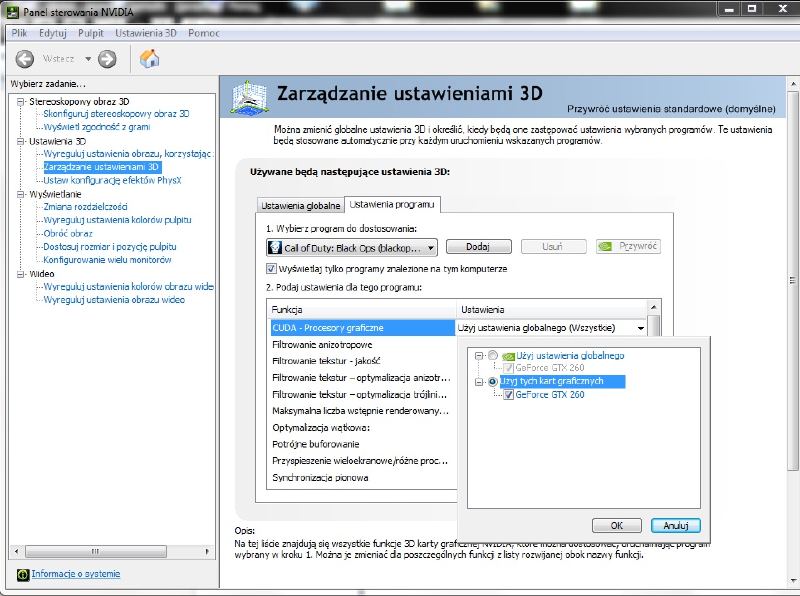800x596 pixels.
Task: Open the Pulpit menu
Action: click(x=91, y=33)
